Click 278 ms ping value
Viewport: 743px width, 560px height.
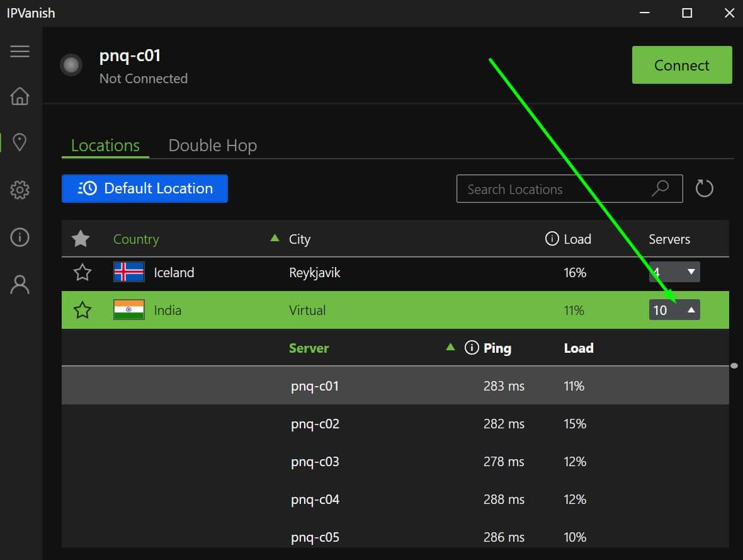tap(504, 462)
